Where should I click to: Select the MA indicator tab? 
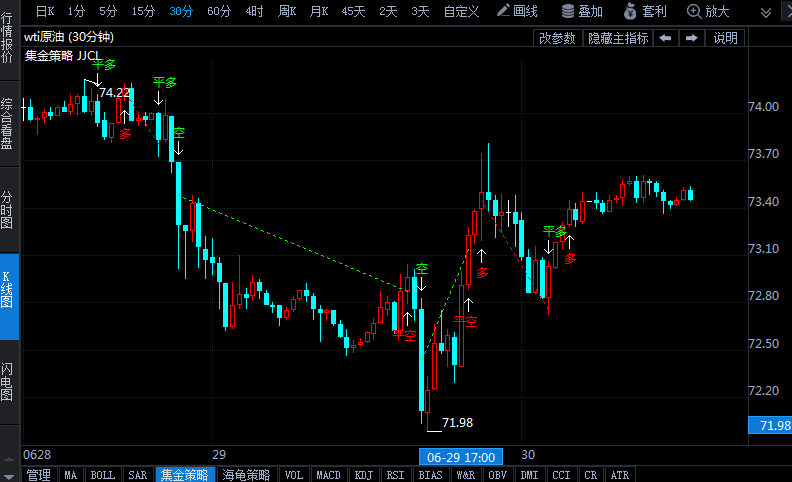pos(71,475)
